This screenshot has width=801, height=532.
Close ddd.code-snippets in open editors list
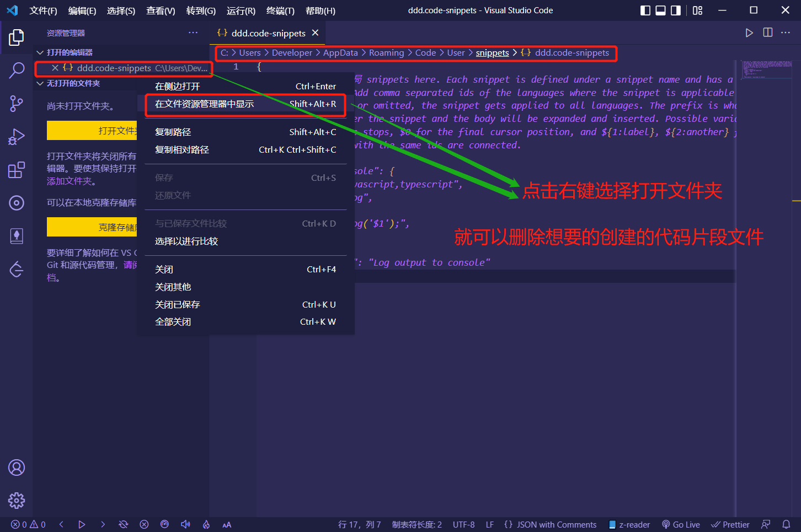[55, 68]
